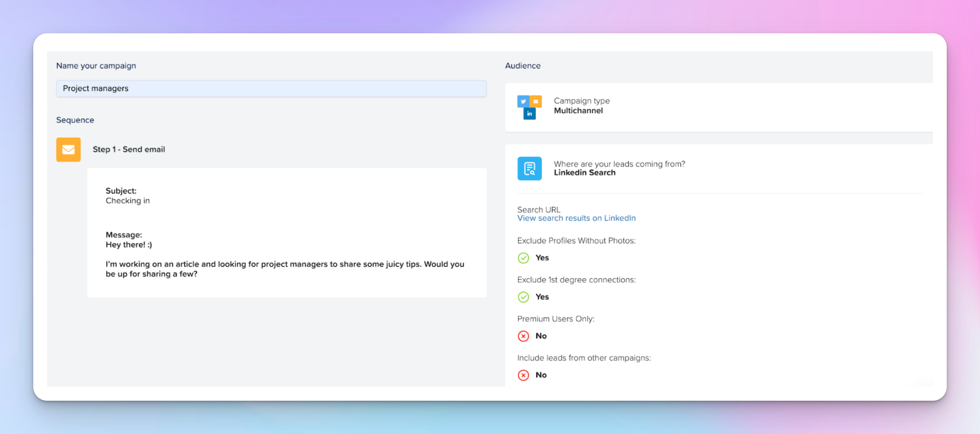Click the campaign name field Project managers
The width and height of the screenshot is (980, 434).
coord(271,88)
